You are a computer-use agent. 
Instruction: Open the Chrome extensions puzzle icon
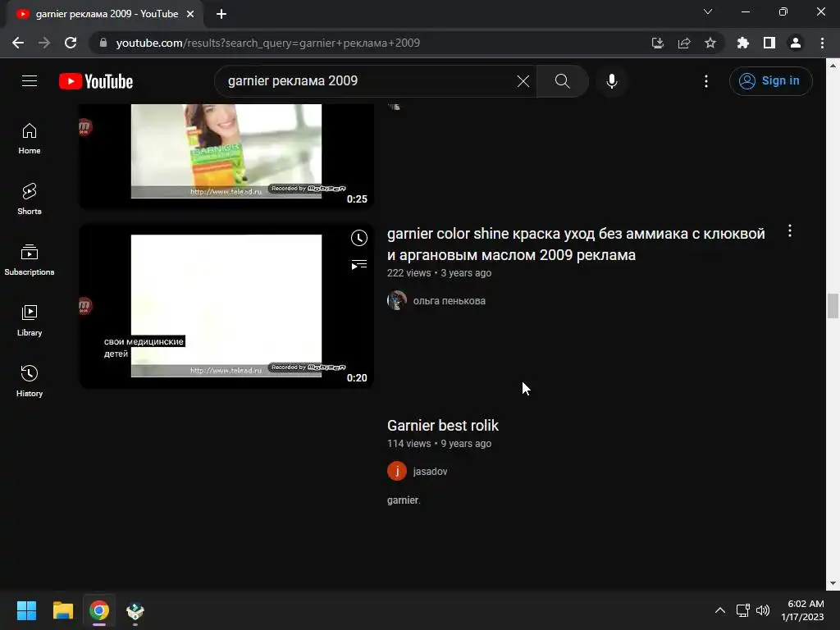click(742, 43)
